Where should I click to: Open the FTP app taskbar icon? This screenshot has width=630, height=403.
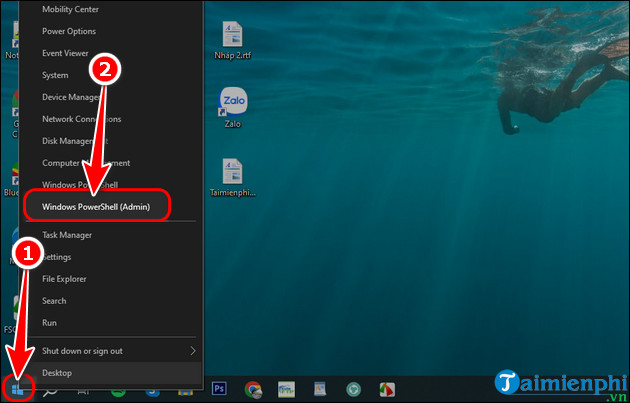pos(286,389)
